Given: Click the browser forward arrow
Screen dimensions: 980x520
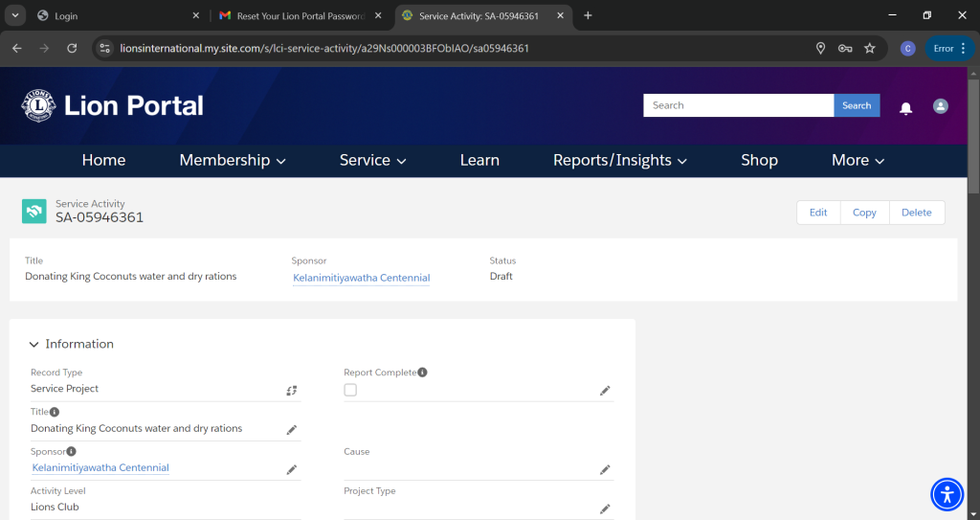Looking at the screenshot, I should pyautogui.click(x=44, y=48).
